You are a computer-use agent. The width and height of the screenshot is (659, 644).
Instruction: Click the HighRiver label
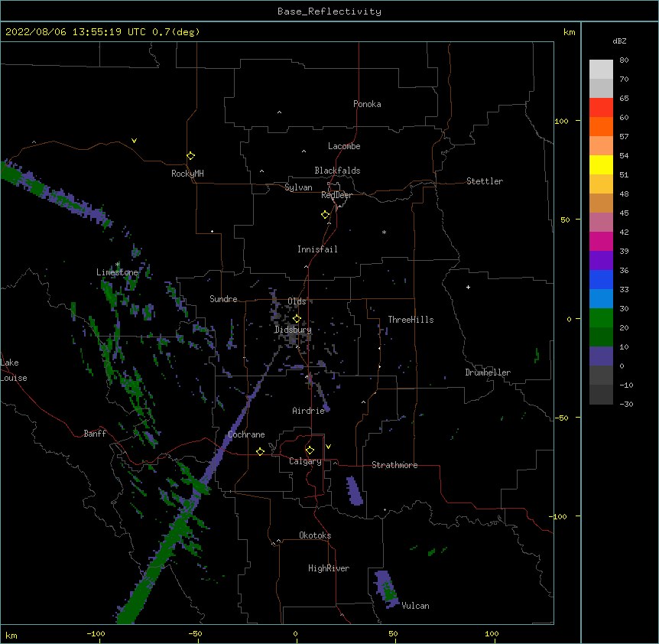point(329,568)
